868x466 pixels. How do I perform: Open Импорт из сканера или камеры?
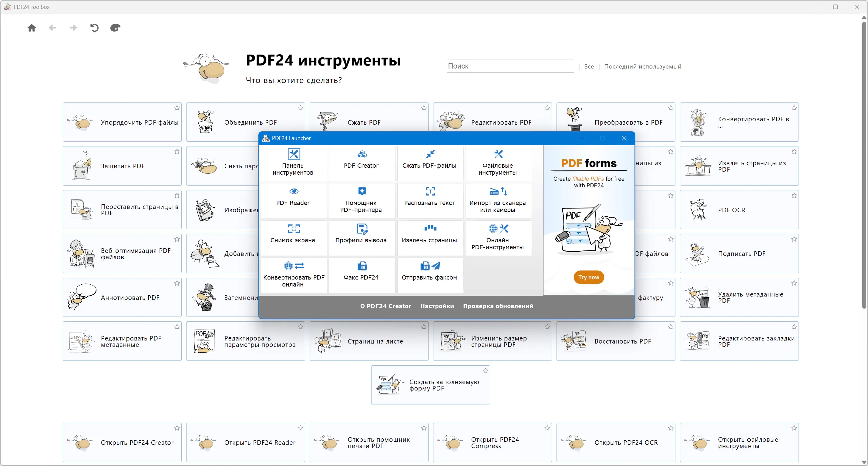(x=498, y=200)
